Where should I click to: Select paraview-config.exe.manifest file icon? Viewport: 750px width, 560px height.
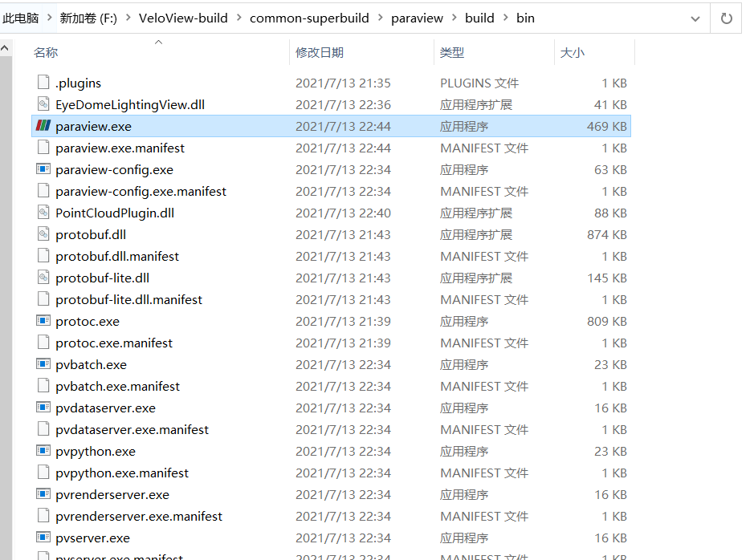[x=43, y=191]
